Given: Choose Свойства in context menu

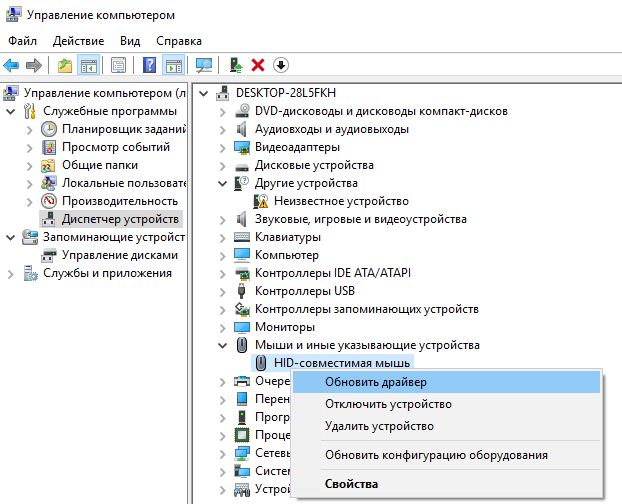Looking at the screenshot, I should point(446,484).
